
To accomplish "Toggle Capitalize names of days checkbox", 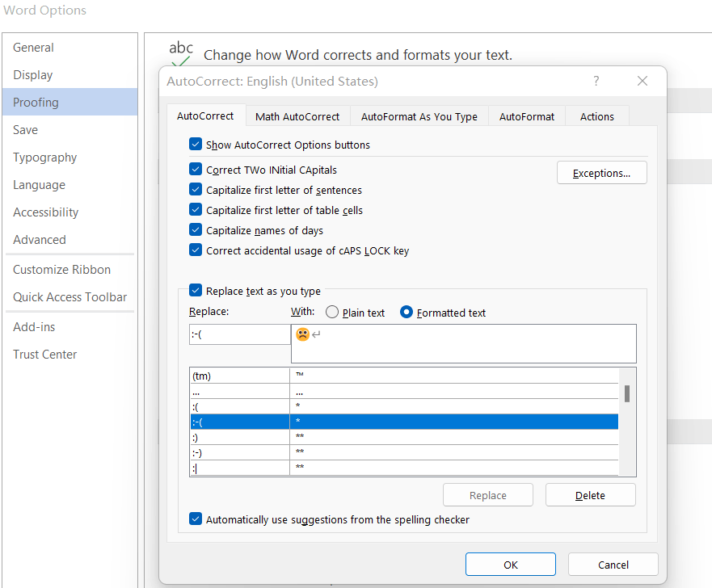I will tap(196, 229).
